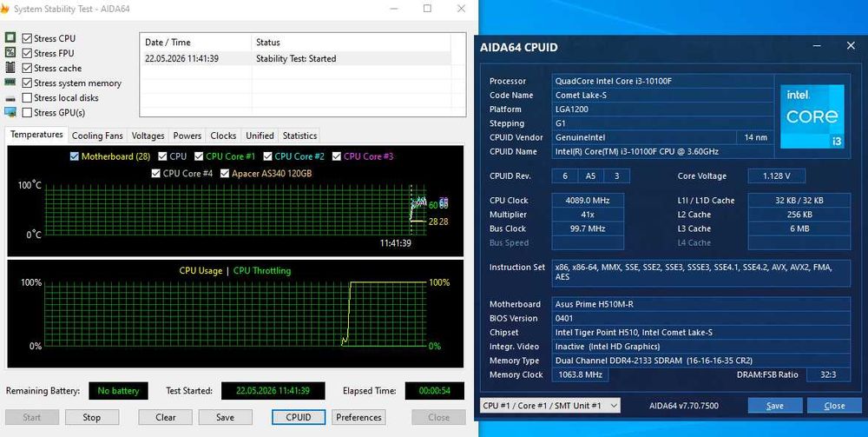Viewport: 868px width, 437px height.
Task: Select the Clocks tab
Action: point(223,136)
